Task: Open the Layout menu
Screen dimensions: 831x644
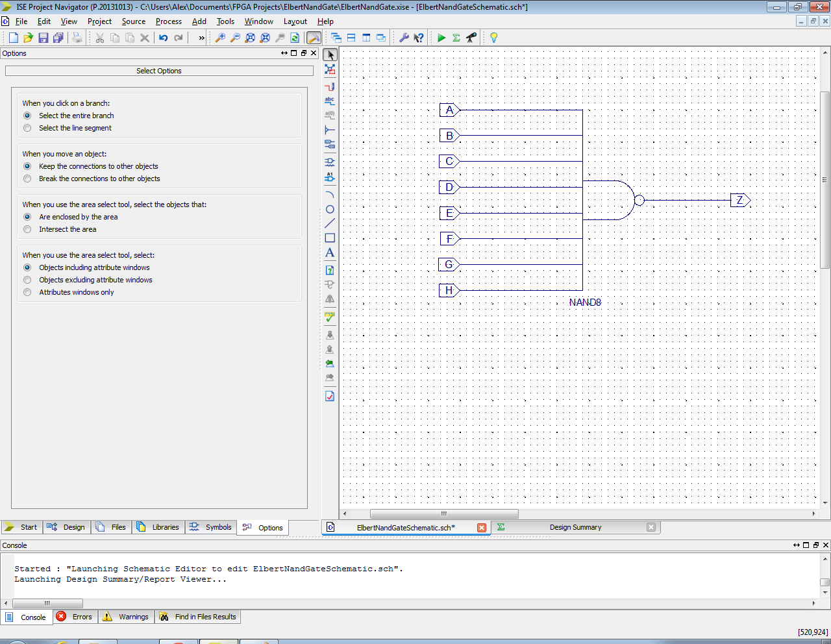Action: tap(295, 21)
